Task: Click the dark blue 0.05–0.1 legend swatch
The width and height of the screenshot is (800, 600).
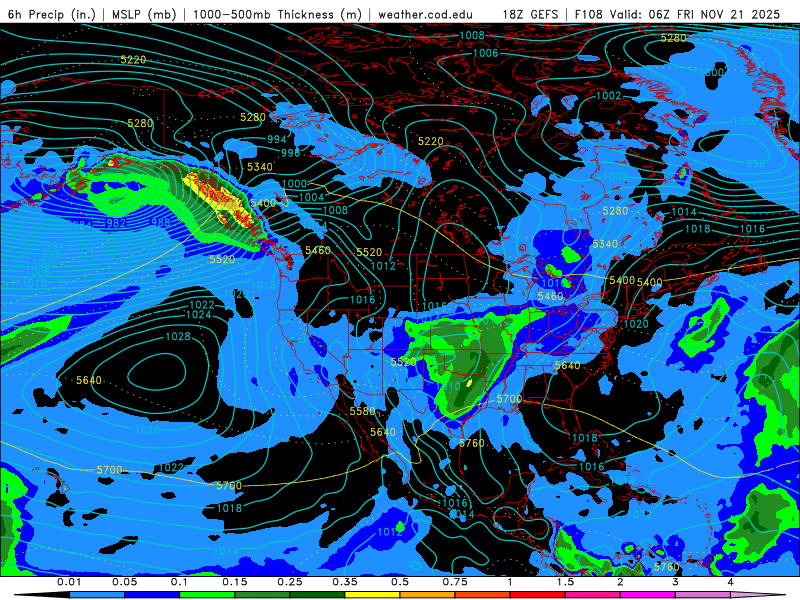Action: pos(152,595)
